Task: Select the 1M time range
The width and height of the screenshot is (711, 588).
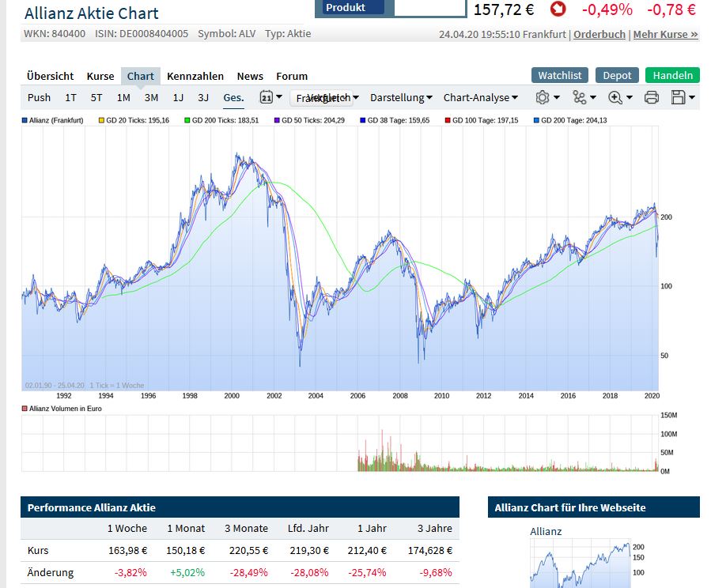Action: [123, 97]
